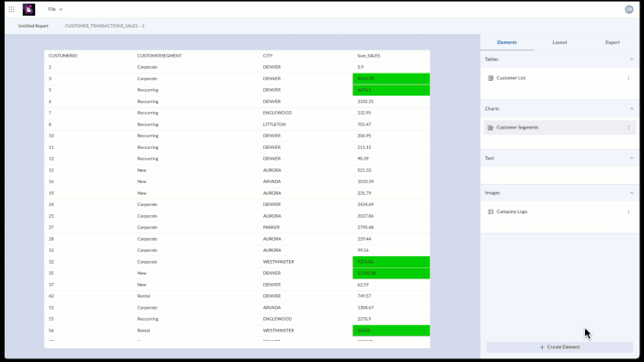644x362 pixels.
Task: Open the user avatar in top bar
Action: (x=628, y=9)
